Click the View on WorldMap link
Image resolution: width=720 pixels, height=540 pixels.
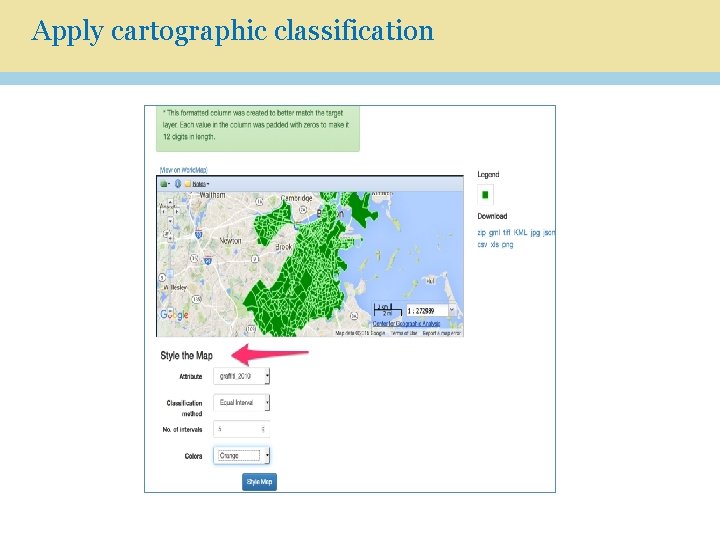pos(183,170)
